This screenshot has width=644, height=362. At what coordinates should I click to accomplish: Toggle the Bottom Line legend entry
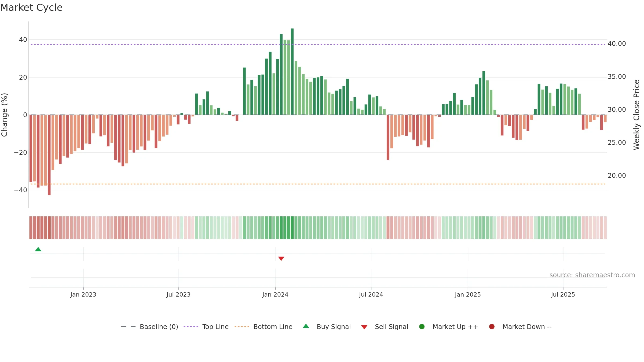pyautogui.click(x=264, y=327)
